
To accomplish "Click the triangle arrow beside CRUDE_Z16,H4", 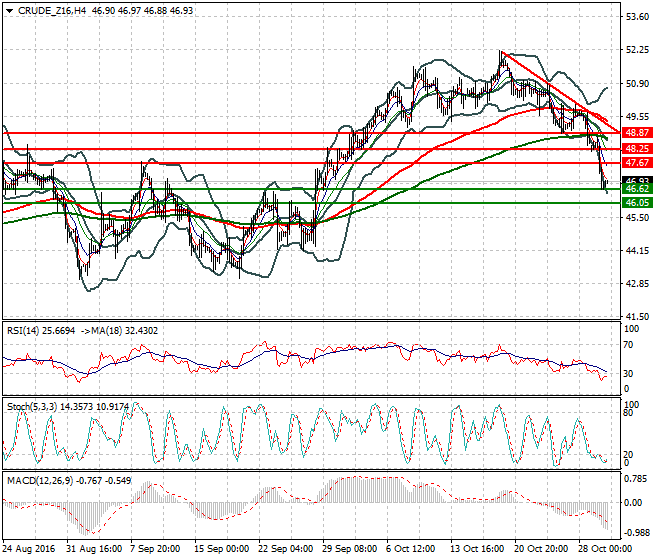I will [x=10, y=11].
